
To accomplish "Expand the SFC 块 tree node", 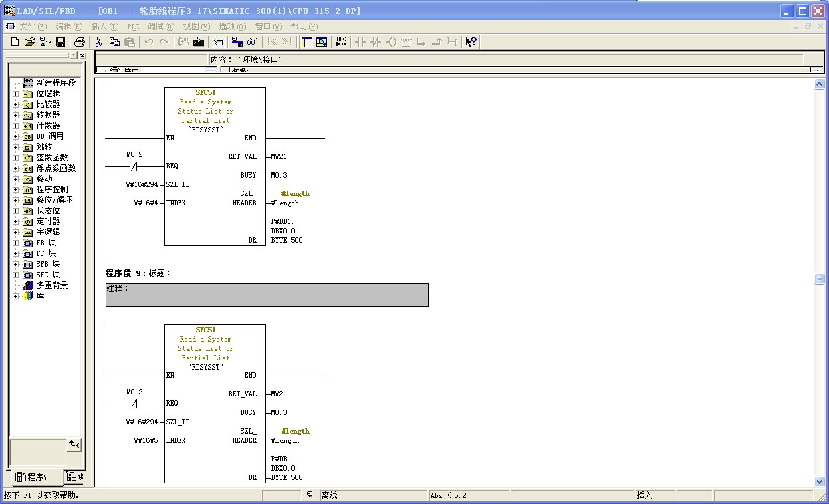I will coord(15,275).
